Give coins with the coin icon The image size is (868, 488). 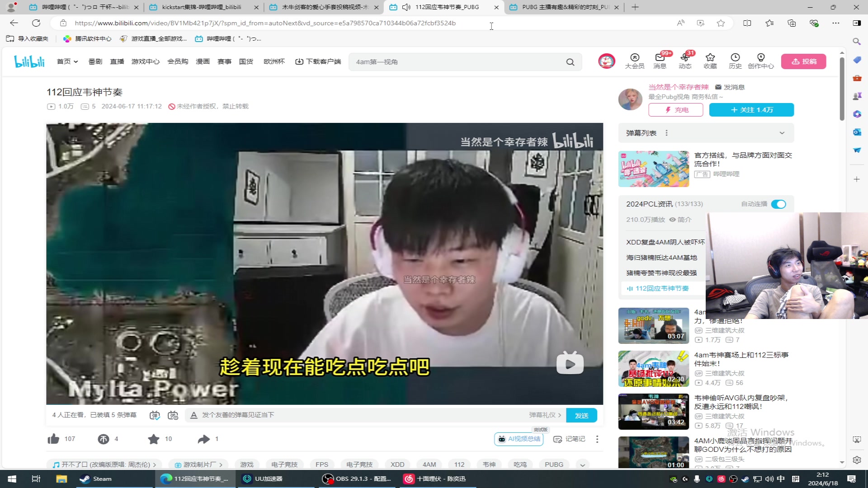coord(104,439)
